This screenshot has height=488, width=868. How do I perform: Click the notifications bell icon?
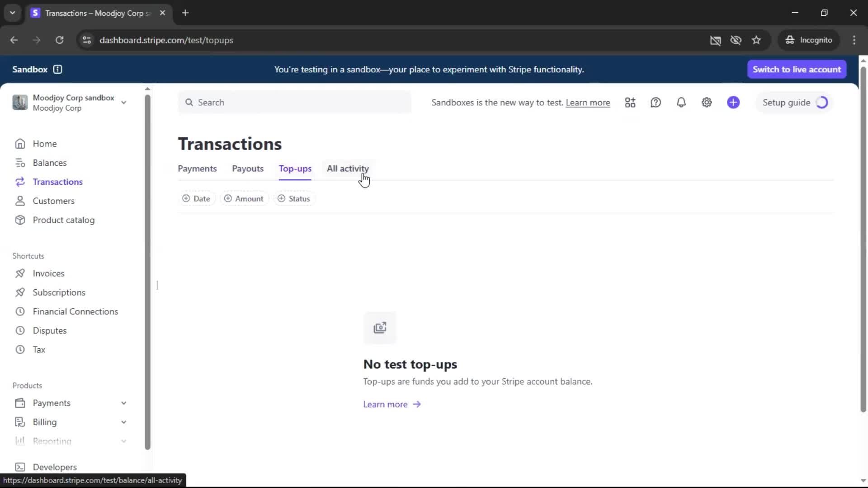[681, 103]
